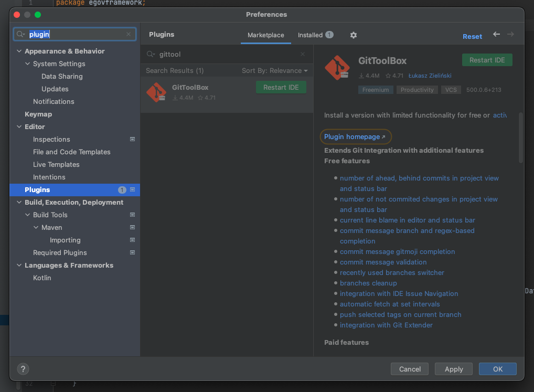Image resolution: width=534 pixels, height=392 pixels.
Task: Clear the plugin settings search field
Action: pyautogui.click(x=129, y=34)
